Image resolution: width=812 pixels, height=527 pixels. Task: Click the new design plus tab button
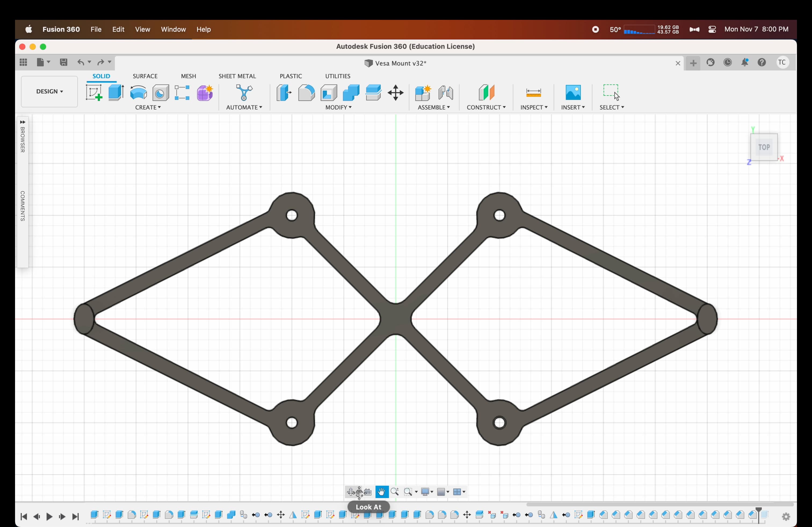[693, 63]
